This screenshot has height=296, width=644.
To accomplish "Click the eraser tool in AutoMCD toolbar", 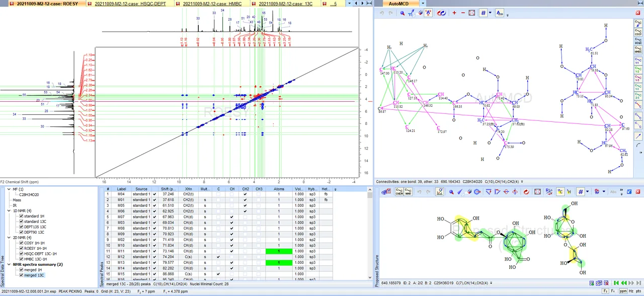I will click(420, 13).
